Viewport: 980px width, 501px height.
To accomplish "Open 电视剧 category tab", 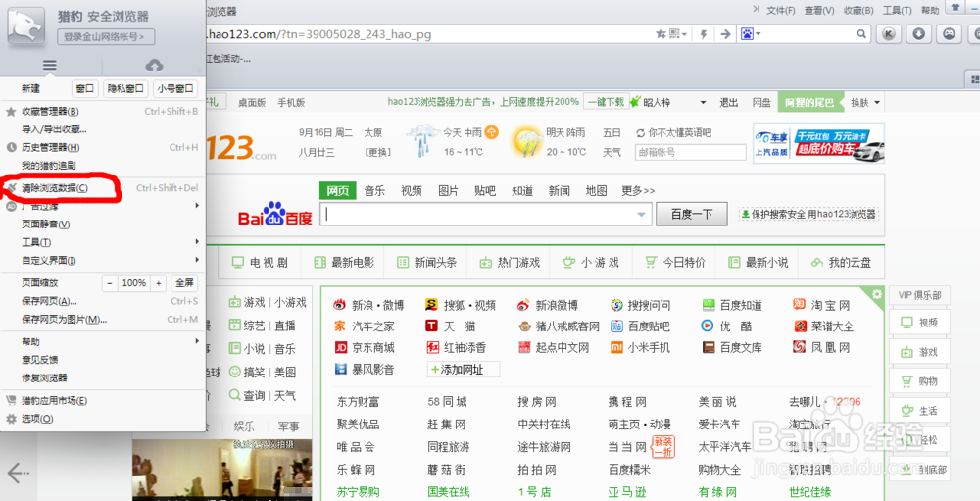I will [x=260, y=263].
